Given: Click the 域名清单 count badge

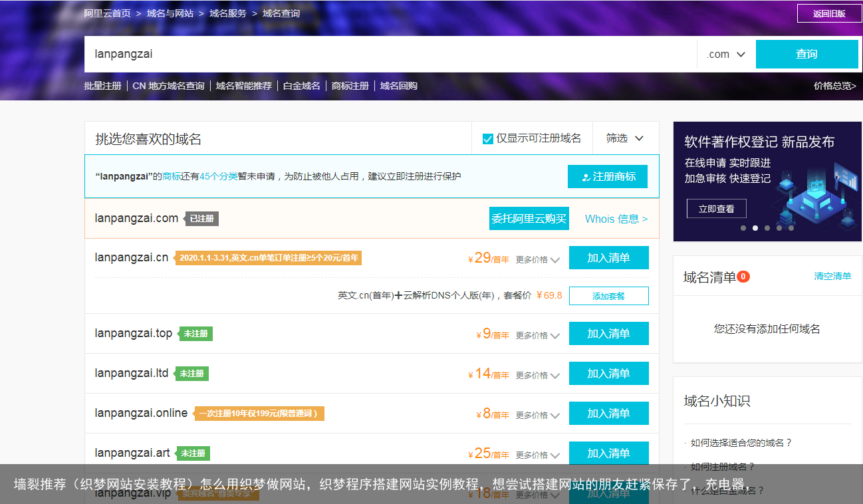Looking at the screenshot, I should (x=743, y=276).
